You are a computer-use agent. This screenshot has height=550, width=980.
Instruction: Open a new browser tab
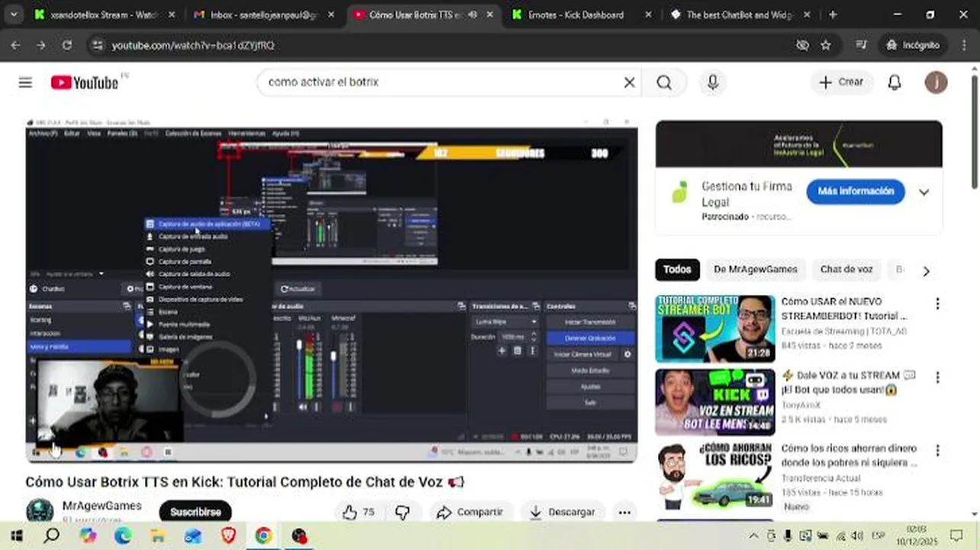click(833, 15)
